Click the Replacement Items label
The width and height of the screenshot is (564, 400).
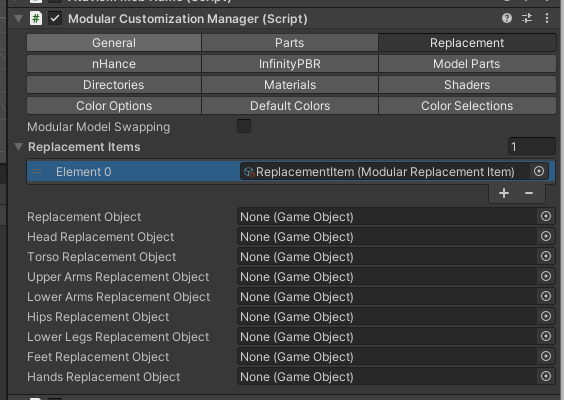pyautogui.click(x=84, y=147)
